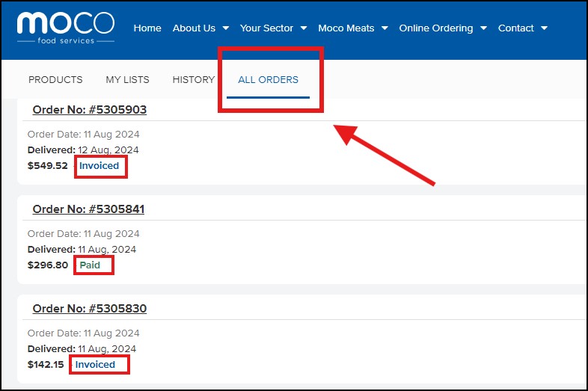Expand the Online Ordering dropdown arrow
588x391 pixels.
tap(483, 28)
